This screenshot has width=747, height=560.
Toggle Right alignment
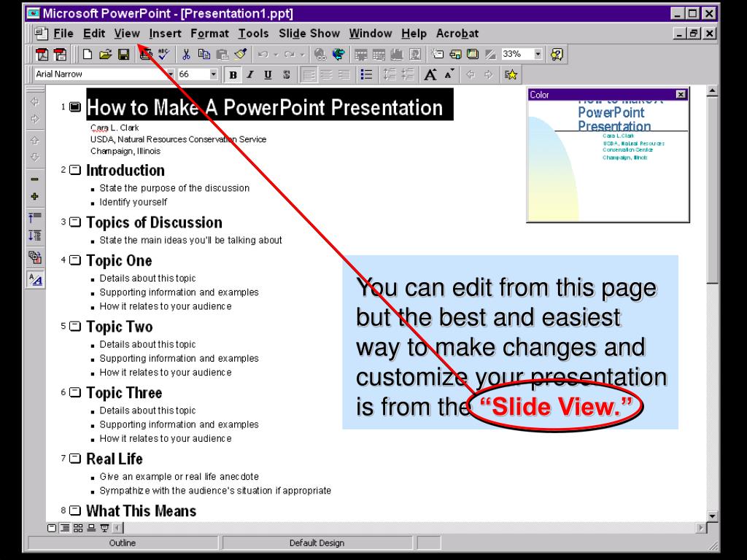click(x=344, y=75)
